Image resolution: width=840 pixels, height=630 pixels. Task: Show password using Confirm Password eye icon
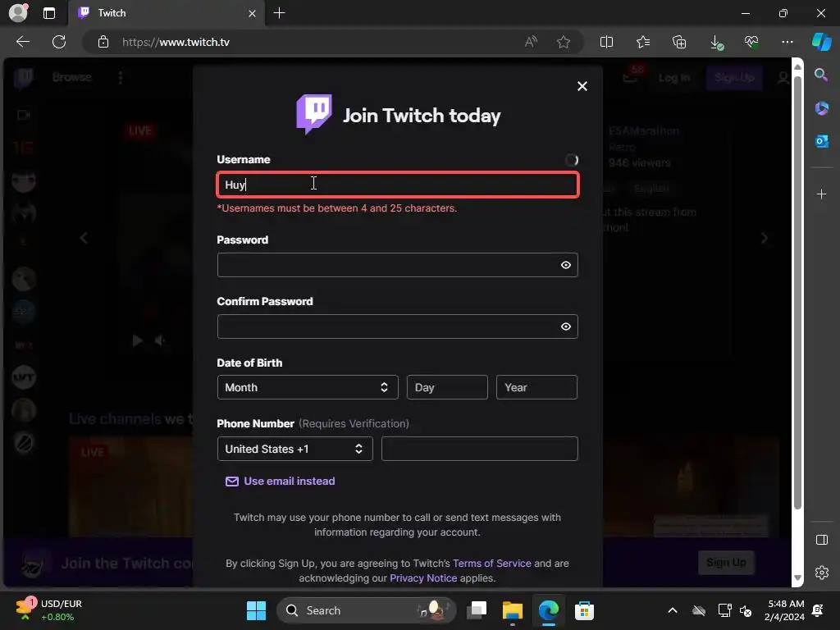tap(566, 326)
